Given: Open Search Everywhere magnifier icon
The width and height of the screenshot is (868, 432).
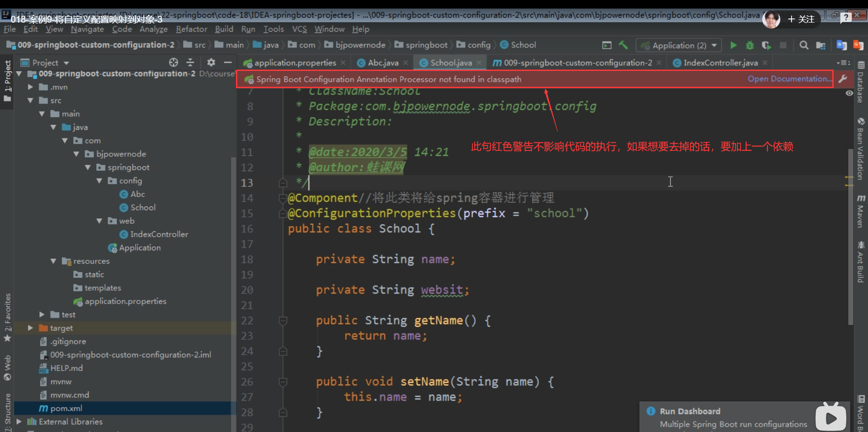Looking at the screenshot, I should (x=804, y=45).
